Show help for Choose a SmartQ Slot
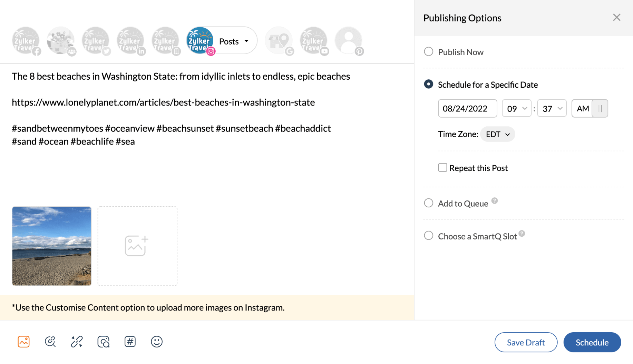Viewport: 633px width, 364px height. pos(522,234)
